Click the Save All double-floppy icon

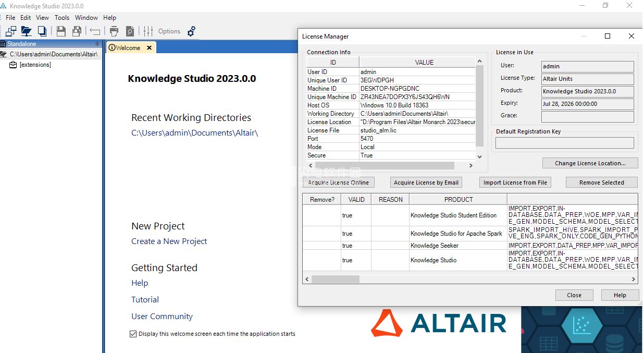pyautogui.click(x=77, y=31)
